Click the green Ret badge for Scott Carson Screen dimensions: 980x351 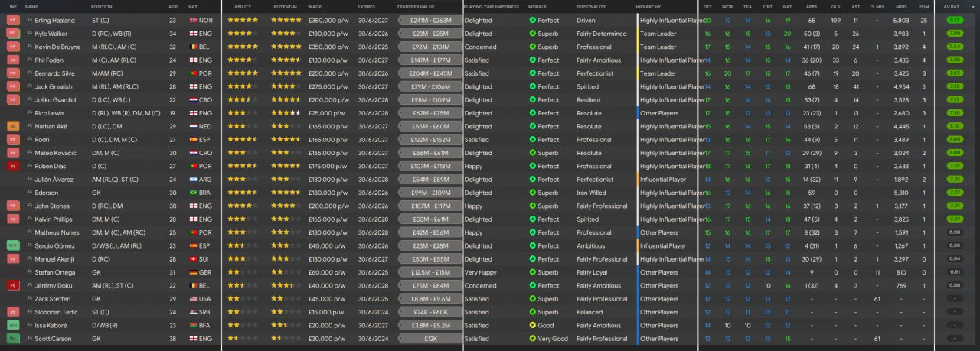12,339
